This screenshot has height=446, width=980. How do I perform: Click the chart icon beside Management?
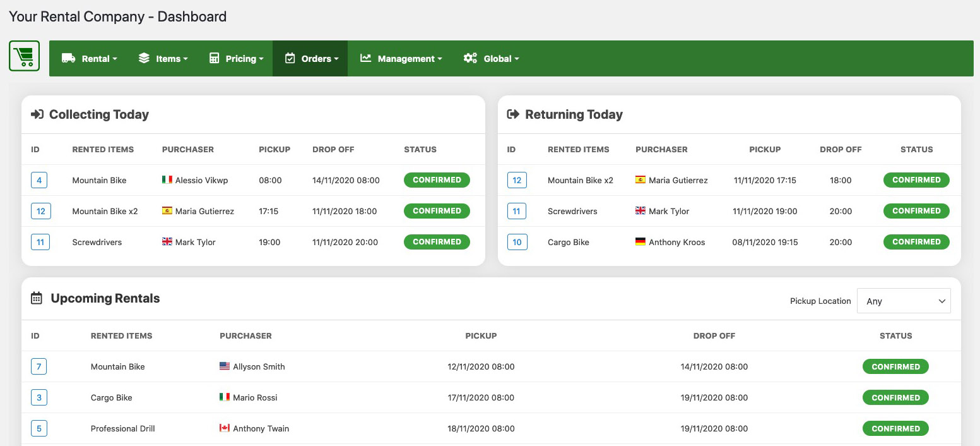tap(365, 58)
